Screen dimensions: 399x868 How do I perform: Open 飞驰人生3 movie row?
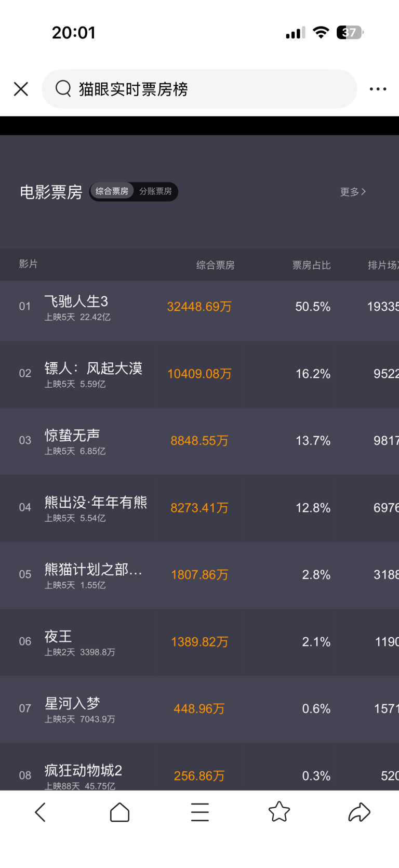pyautogui.click(x=76, y=301)
